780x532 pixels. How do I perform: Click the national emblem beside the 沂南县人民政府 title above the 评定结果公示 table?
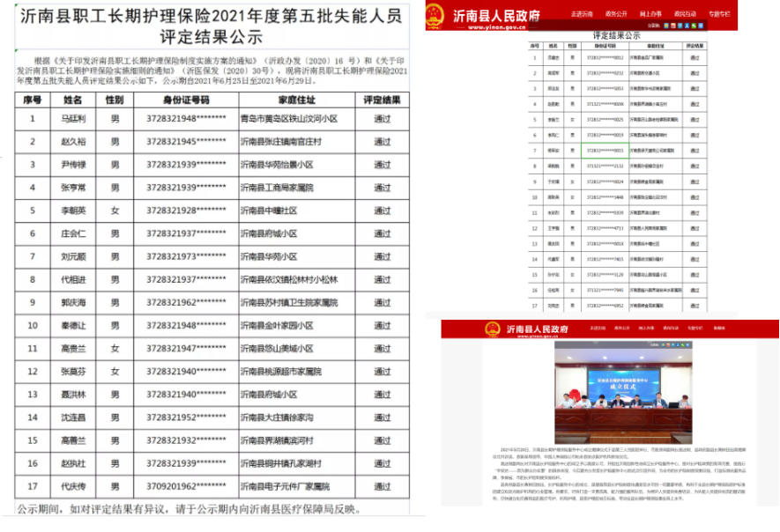pyautogui.click(x=435, y=15)
